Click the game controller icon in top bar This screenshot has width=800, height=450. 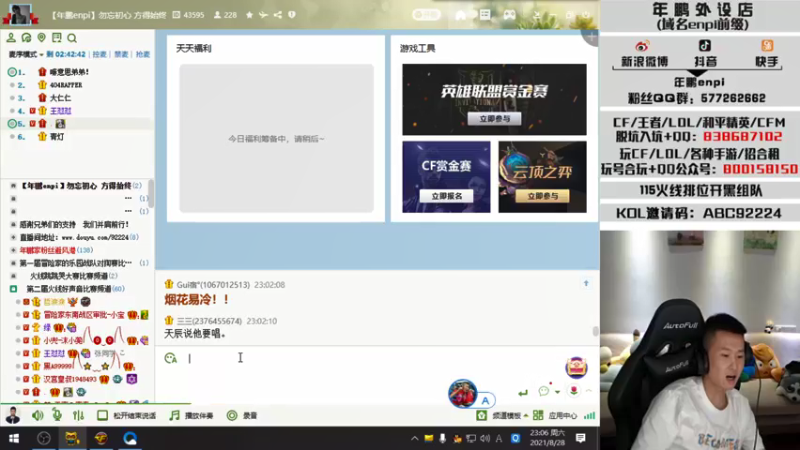[509, 15]
